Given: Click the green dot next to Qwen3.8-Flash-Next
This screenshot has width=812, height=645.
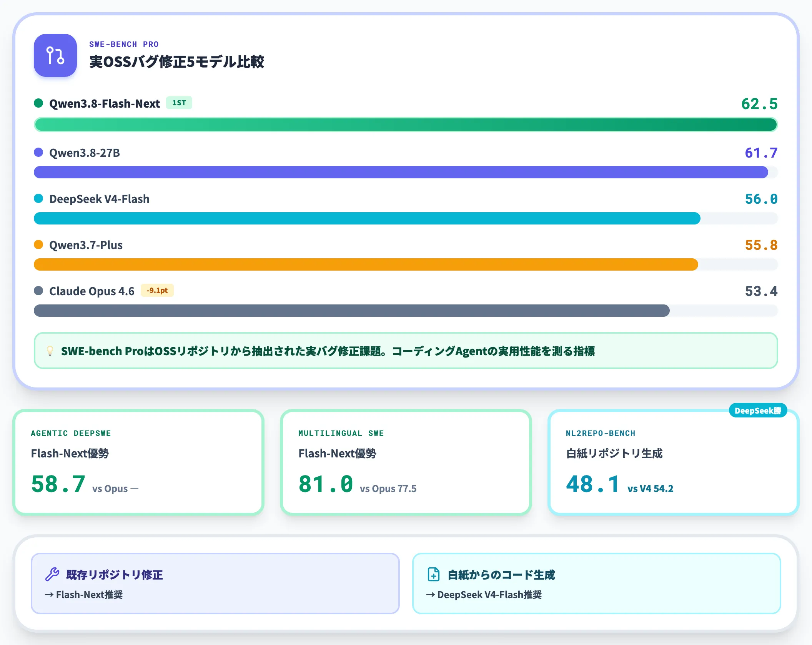Looking at the screenshot, I should [x=38, y=103].
